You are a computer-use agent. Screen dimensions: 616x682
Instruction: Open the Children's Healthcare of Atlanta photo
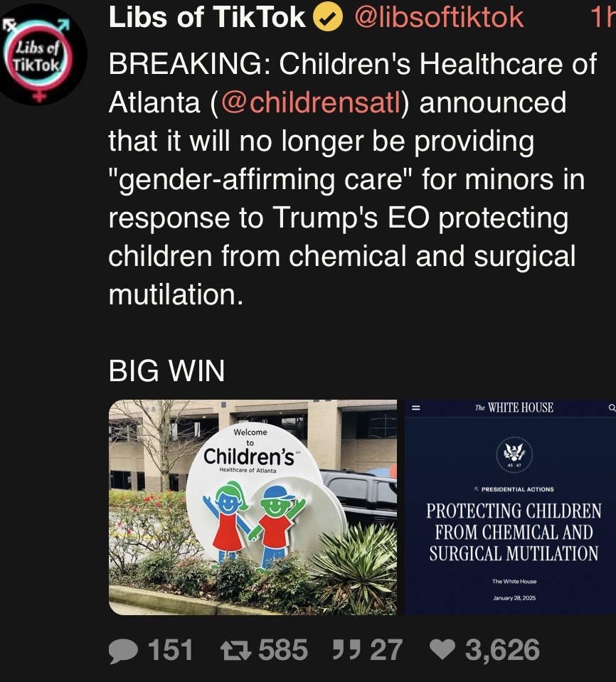253,507
